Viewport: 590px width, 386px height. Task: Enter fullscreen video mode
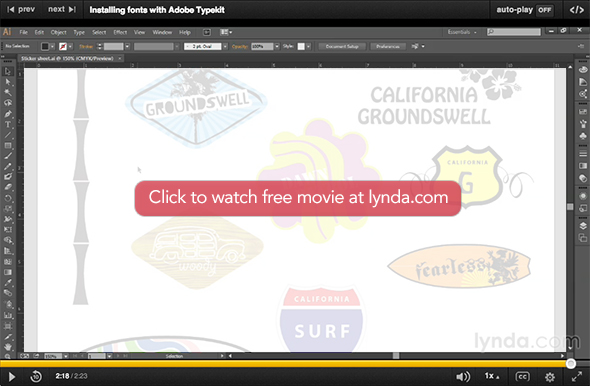point(577,377)
